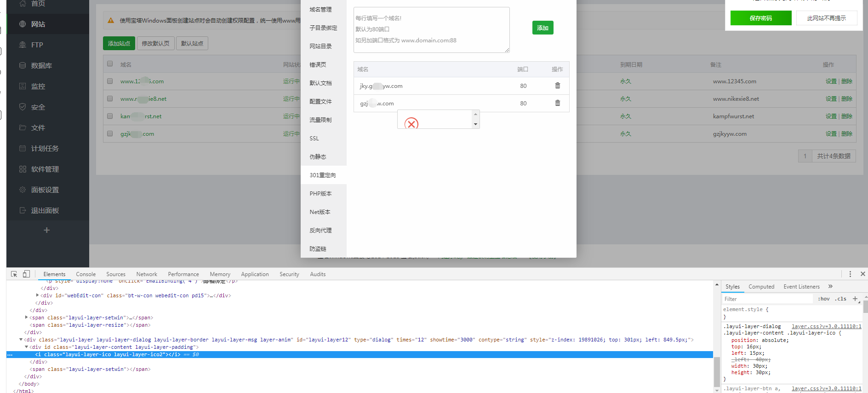The height and width of the screenshot is (393, 868).
Task: Check the www.12345.com site row checkbox
Action: click(110, 81)
